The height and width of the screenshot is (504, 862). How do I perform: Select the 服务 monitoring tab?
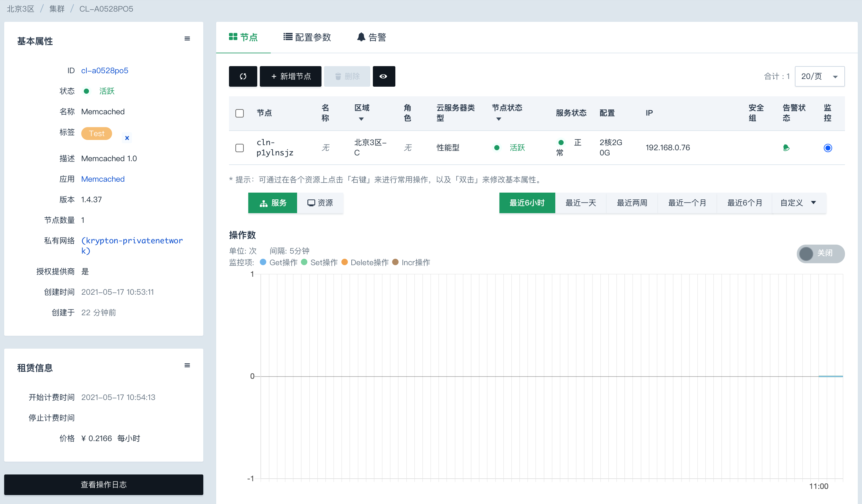click(273, 203)
